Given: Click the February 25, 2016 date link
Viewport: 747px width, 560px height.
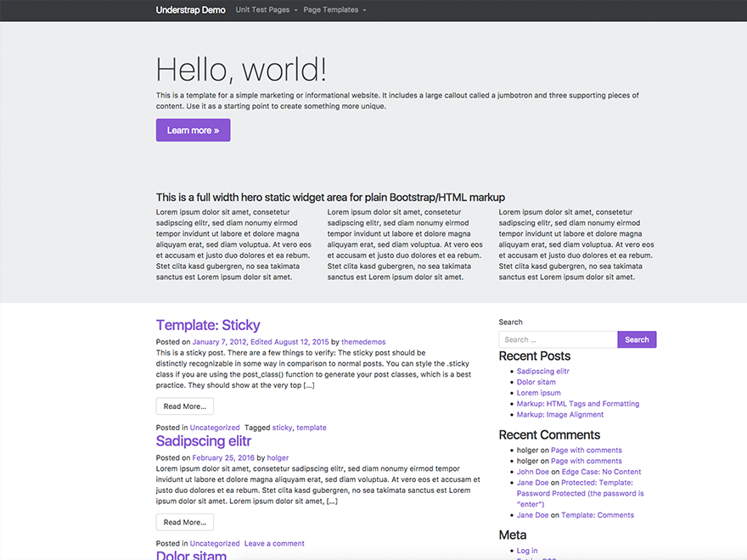Looking at the screenshot, I should pyautogui.click(x=223, y=458).
